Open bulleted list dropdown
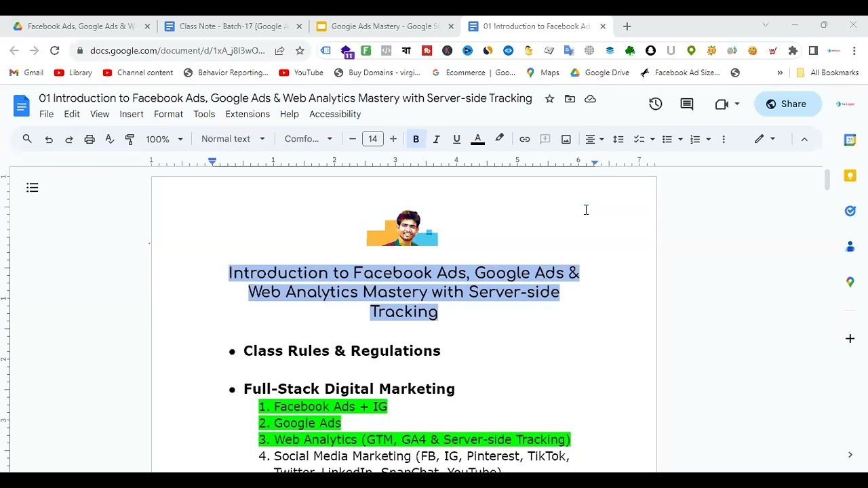 [672, 139]
